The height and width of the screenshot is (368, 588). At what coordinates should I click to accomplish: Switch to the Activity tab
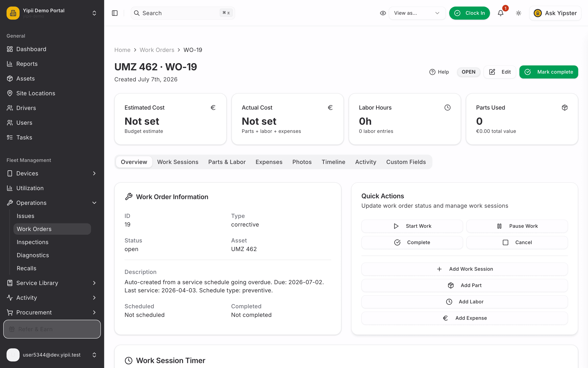pos(366,162)
